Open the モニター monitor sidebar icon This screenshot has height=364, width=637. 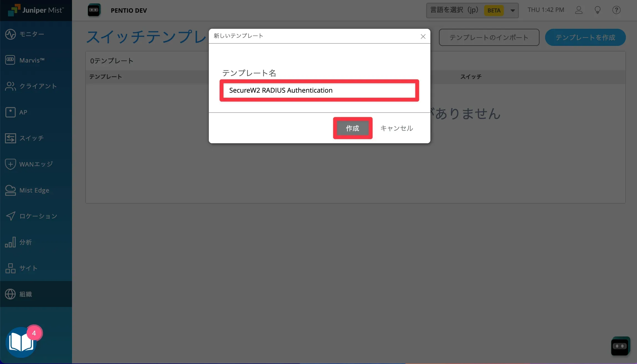point(11,34)
